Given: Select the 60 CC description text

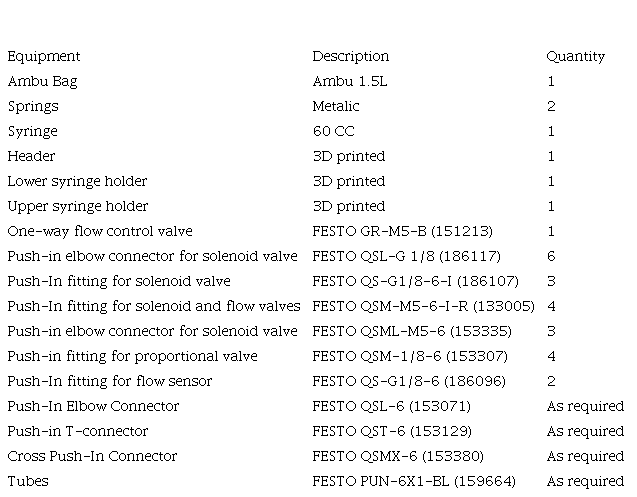Looking at the screenshot, I should [333, 132].
